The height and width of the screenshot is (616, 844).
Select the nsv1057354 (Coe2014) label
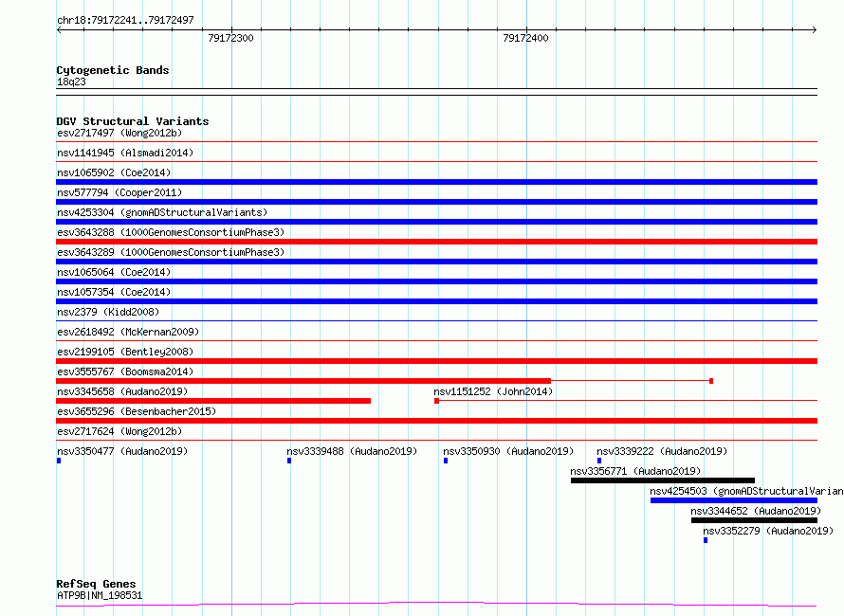click(x=114, y=292)
